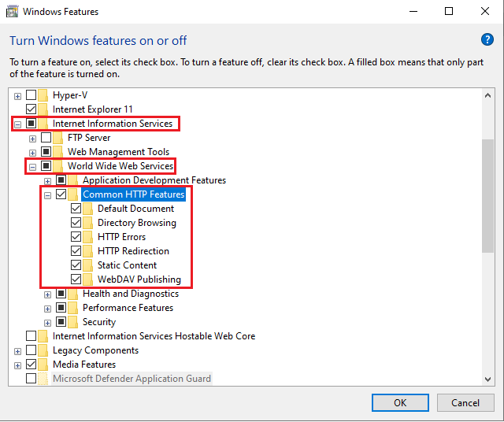The width and height of the screenshot is (504, 422).
Task: Uncheck the HTTP Redirection checkbox
Action: [x=76, y=251]
